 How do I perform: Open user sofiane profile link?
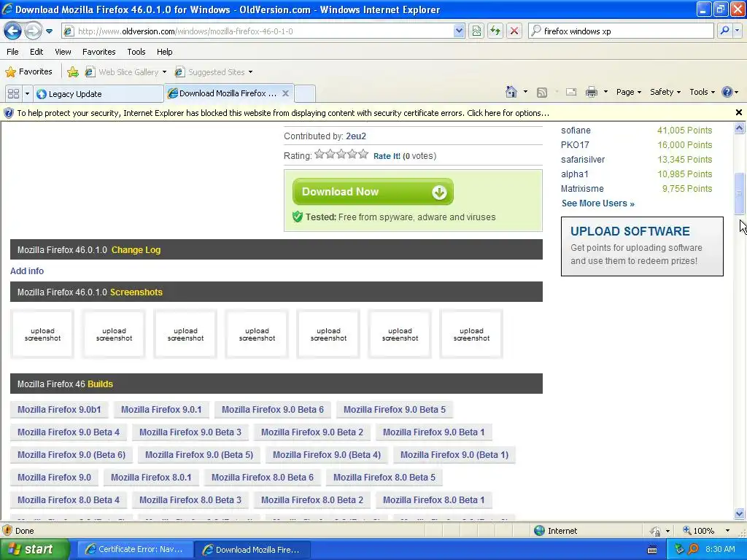(576, 131)
